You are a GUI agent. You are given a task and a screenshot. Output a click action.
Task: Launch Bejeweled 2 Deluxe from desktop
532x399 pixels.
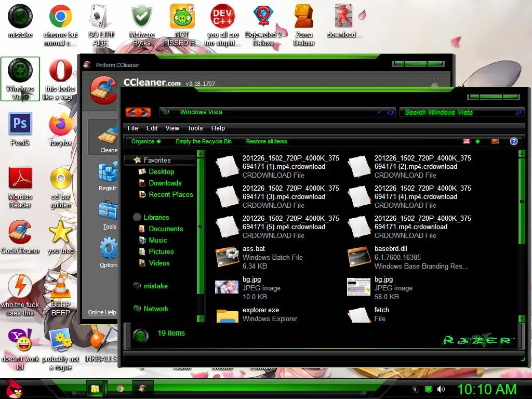point(263,25)
